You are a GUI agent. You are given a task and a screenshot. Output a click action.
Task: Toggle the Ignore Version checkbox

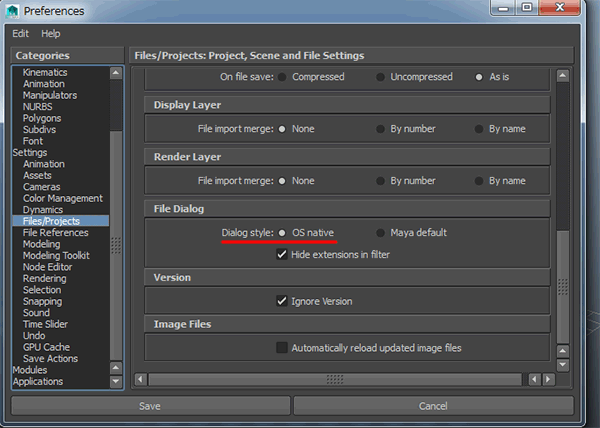282,300
